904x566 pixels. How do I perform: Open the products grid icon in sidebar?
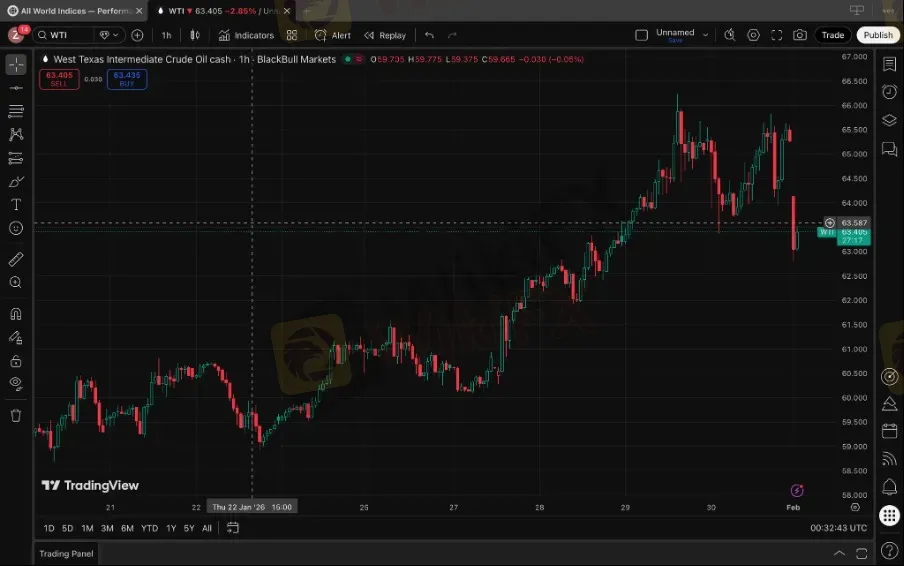pyautogui.click(x=890, y=515)
